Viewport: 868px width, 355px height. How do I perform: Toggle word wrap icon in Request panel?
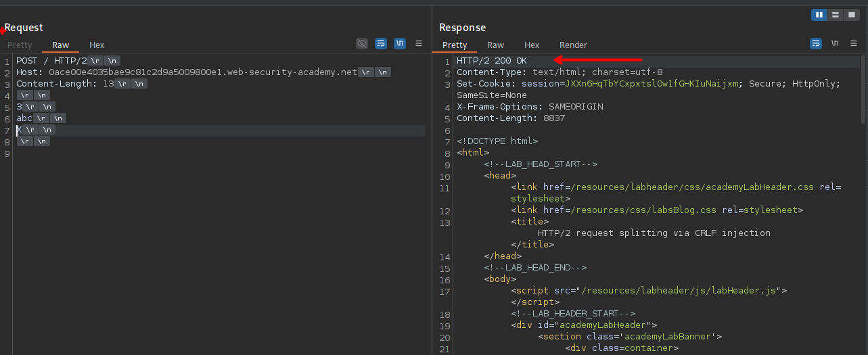pos(381,43)
